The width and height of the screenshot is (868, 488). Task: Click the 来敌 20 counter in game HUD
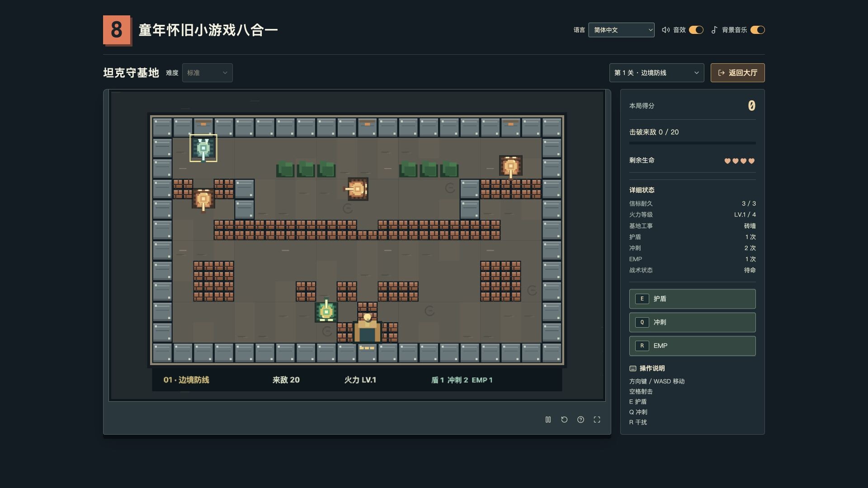click(x=286, y=380)
